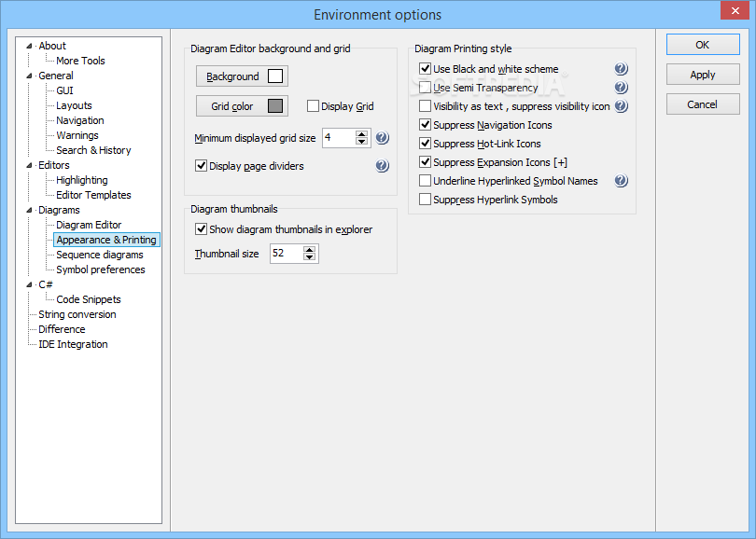
Task: Select Appearance & Printing tree item
Action: 106,240
